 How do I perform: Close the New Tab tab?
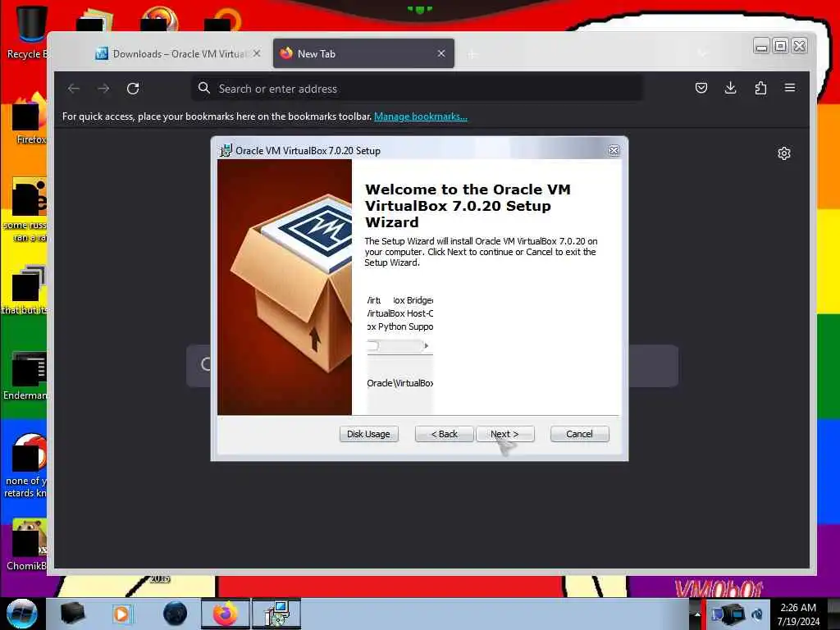441,53
